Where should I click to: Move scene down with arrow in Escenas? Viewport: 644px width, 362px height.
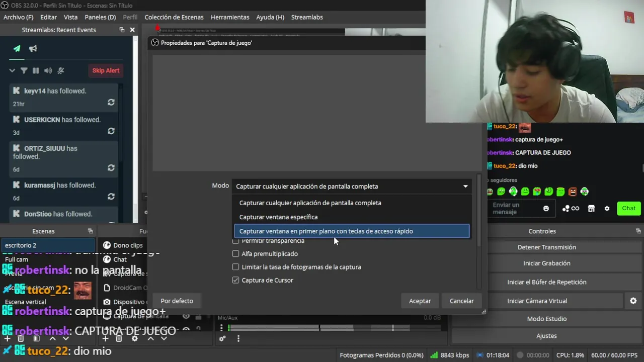tap(65, 338)
